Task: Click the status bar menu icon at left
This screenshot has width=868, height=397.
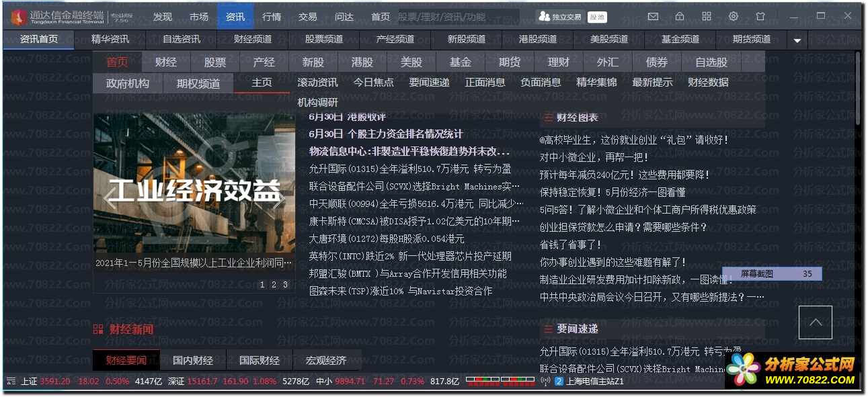Action: point(10,382)
